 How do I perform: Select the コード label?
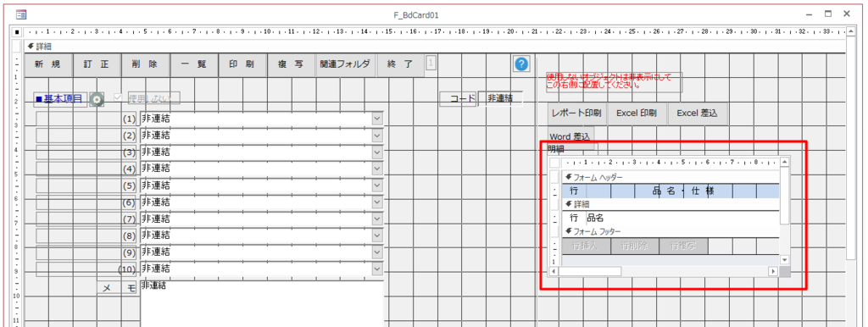pyautogui.click(x=458, y=99)
